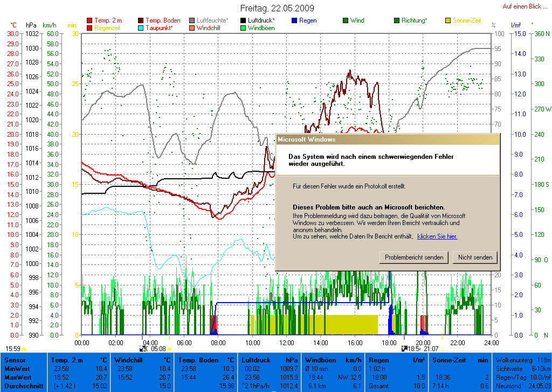Image resolution: width=552 pixels, height=392 pixels.
Task: Click the orange Windchill legend swatch
Action: tap(192, 28)
